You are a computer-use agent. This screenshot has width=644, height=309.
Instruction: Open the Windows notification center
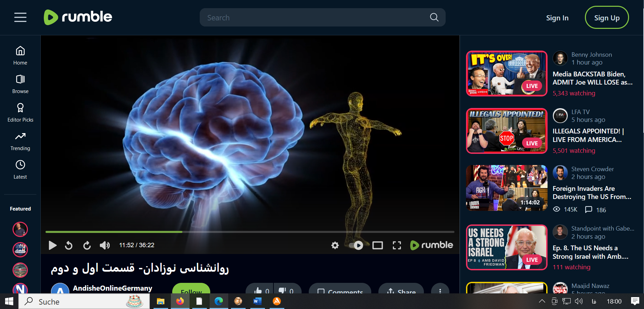635,301
